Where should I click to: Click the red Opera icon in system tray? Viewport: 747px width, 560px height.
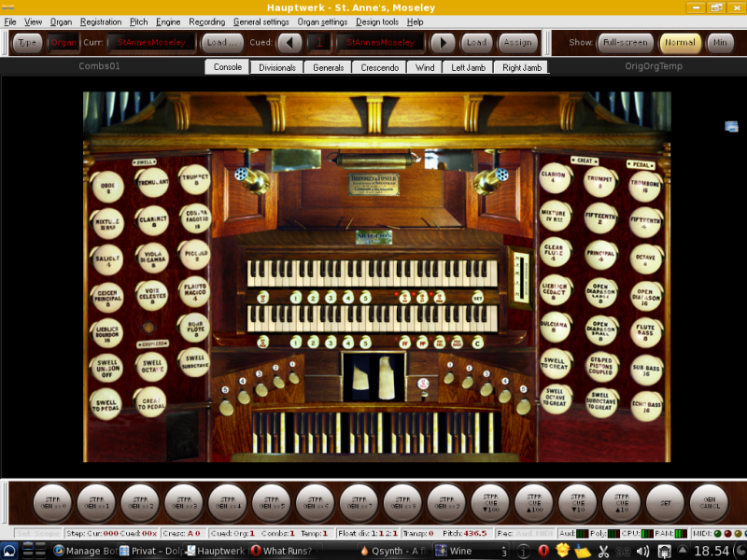543,551
